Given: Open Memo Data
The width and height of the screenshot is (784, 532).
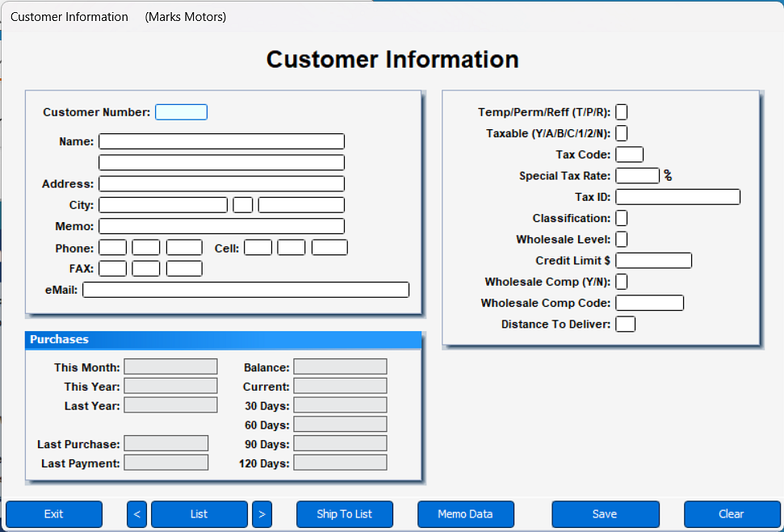Looking at the screenshot, I should click(465, 514).
